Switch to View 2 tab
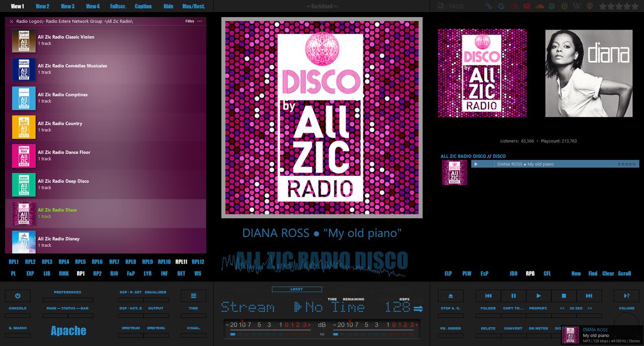Viewport: 644px width, 346px height. point(42,6)
